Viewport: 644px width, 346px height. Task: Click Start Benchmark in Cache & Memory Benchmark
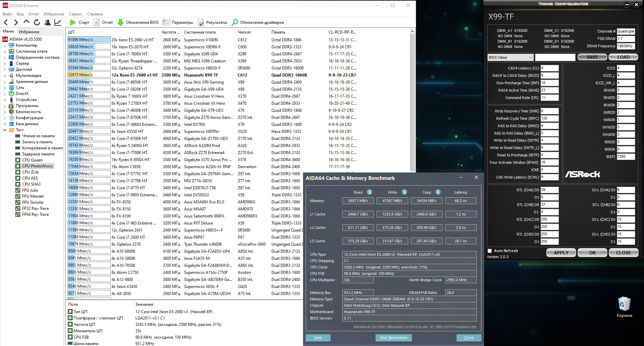[393, 338]
